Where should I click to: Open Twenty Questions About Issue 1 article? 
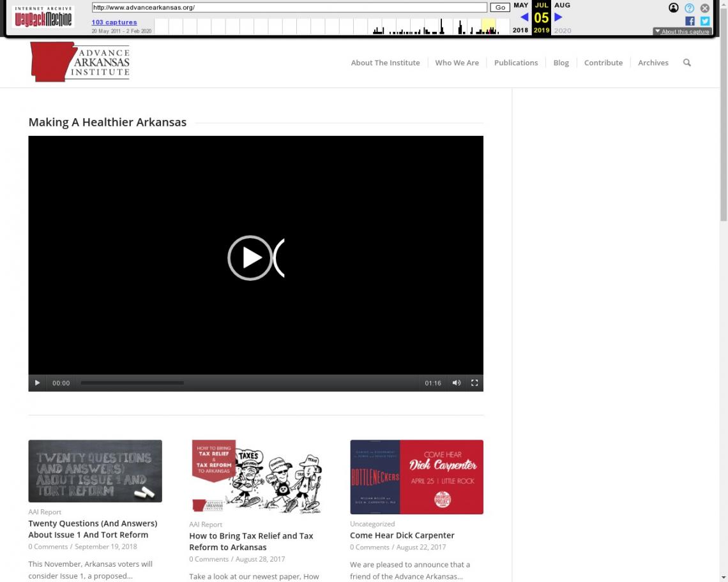coord(93,529)
